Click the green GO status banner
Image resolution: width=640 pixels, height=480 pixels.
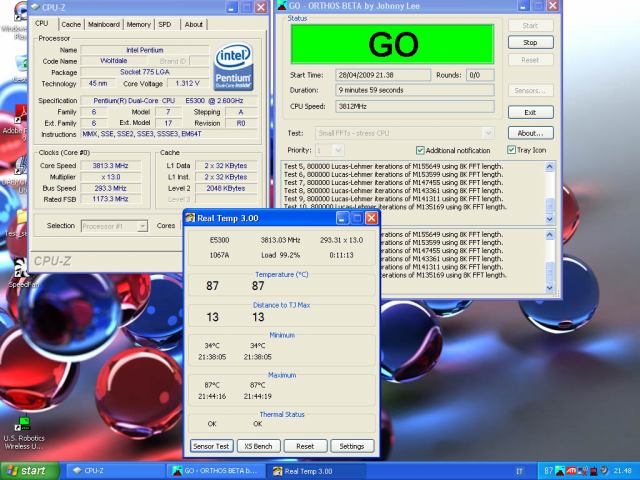click(x=392, y=44)
